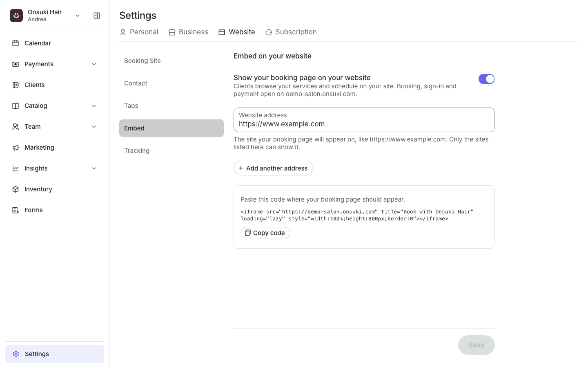Click Add another address button
The height and width of the screenshot is (368, 588).
click(273, 168)
